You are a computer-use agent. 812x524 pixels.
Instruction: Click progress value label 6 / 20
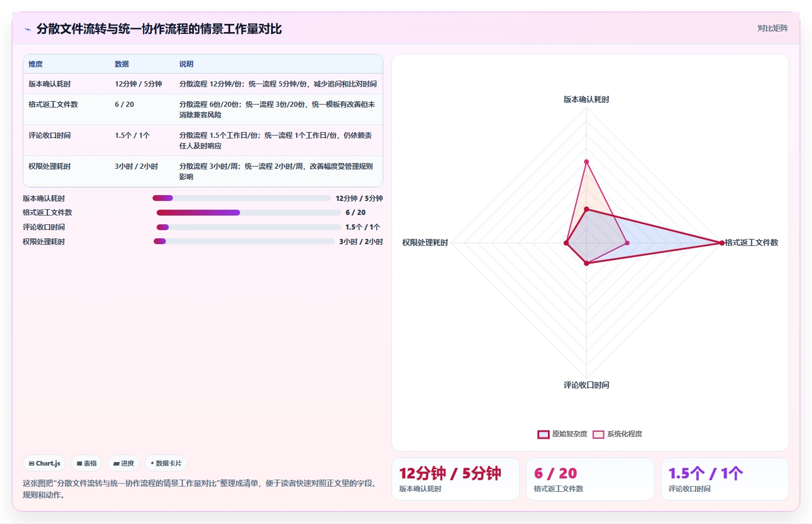[356, 213]
